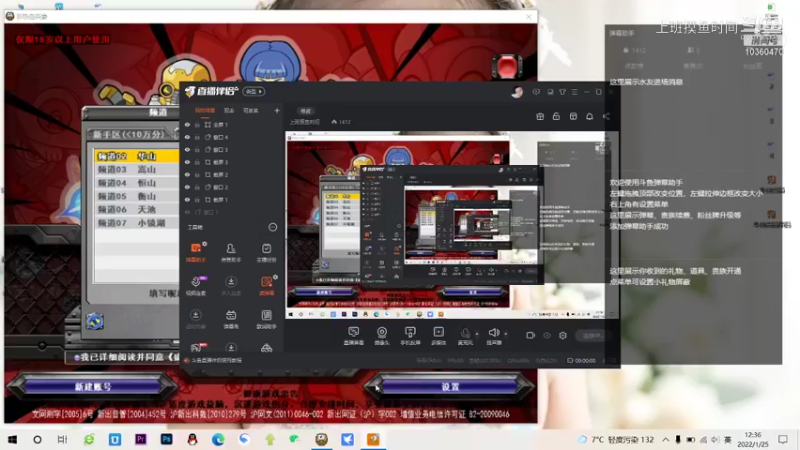
Task: Switch to the third scene tab
Action: coord(251,111)
